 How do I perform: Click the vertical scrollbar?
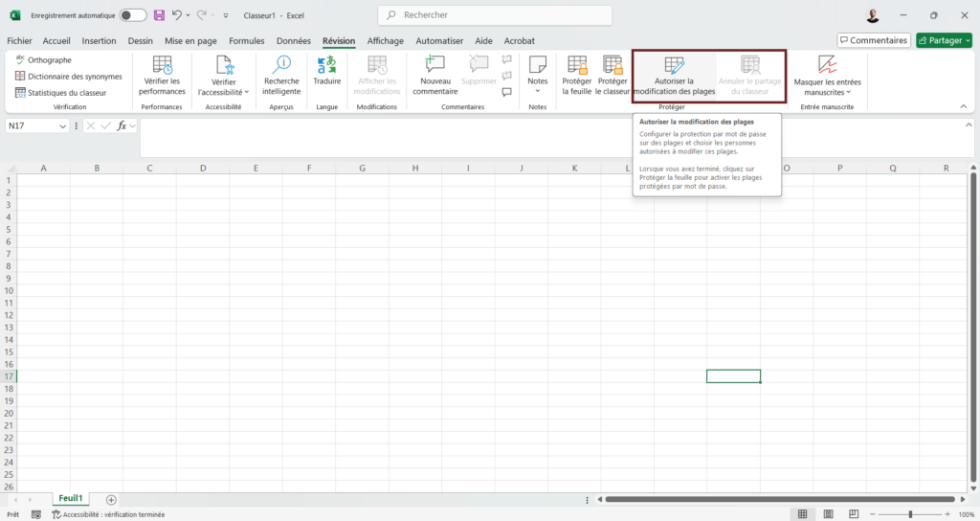click(973, 326)
